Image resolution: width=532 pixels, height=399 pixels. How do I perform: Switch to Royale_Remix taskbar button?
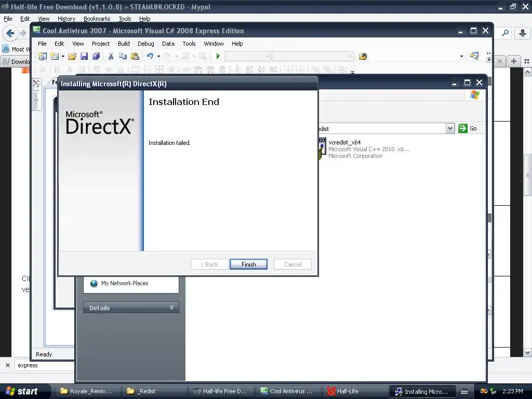87,391
